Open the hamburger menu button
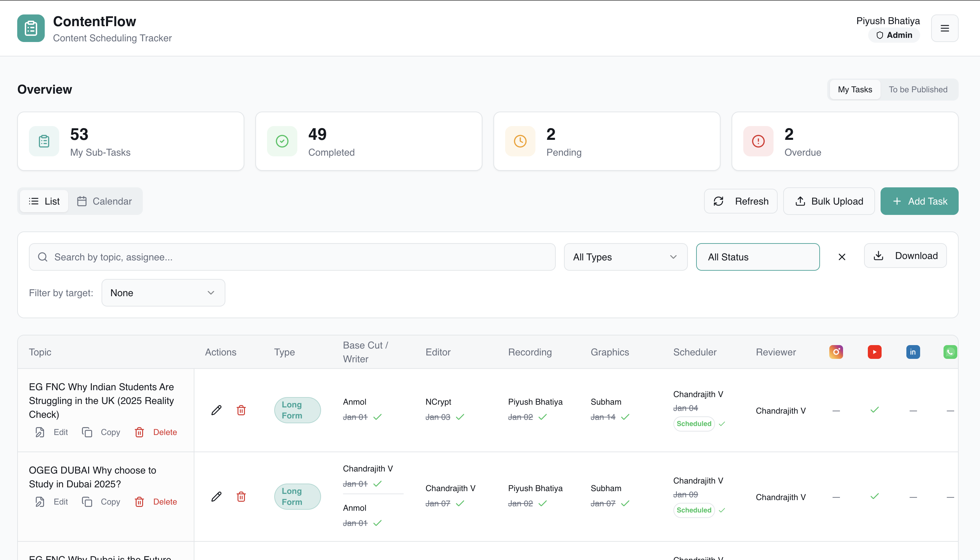 (x=945, y=28)
